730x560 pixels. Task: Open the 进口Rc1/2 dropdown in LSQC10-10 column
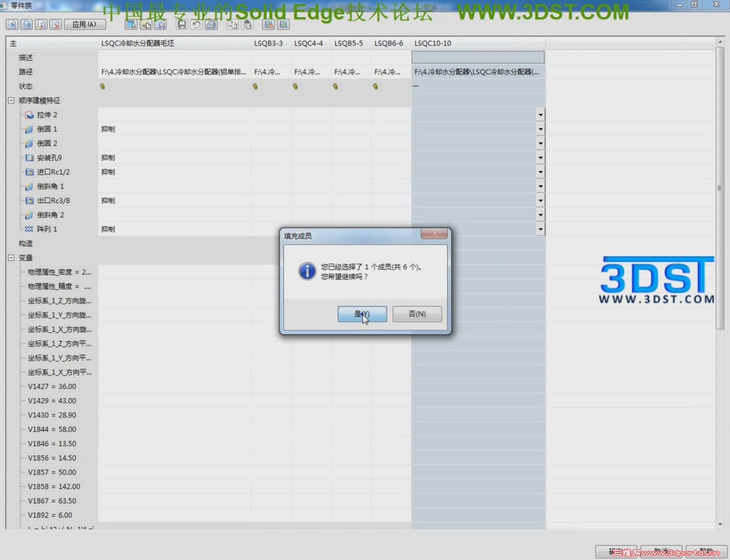tap(541, 172)
